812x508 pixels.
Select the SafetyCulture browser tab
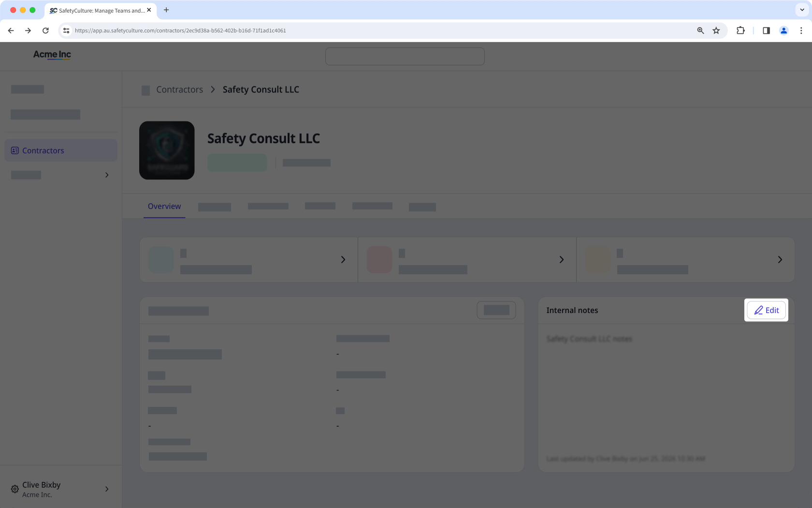click(101, 10)
